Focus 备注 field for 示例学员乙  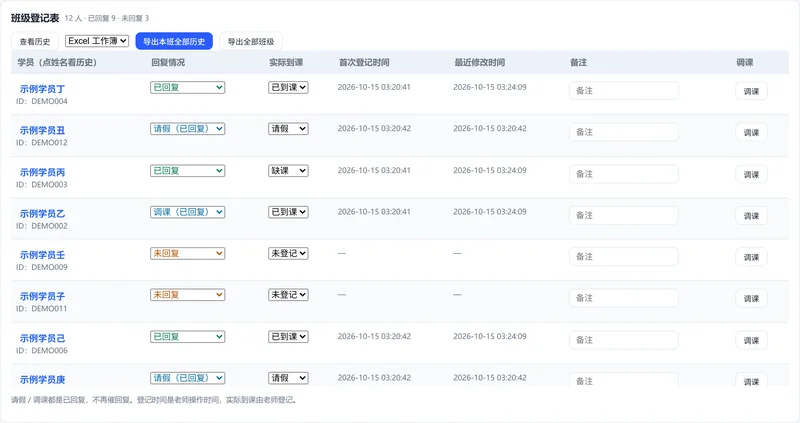pos(623,215)
